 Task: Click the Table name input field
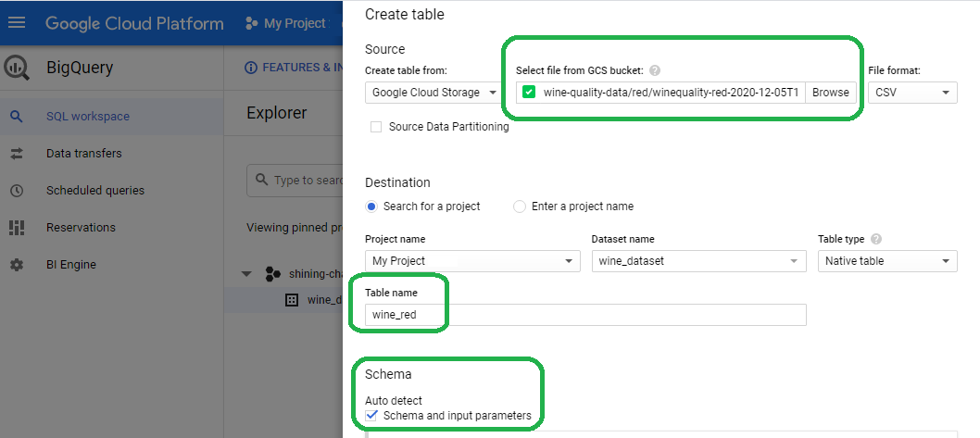(x=585, y=315)
